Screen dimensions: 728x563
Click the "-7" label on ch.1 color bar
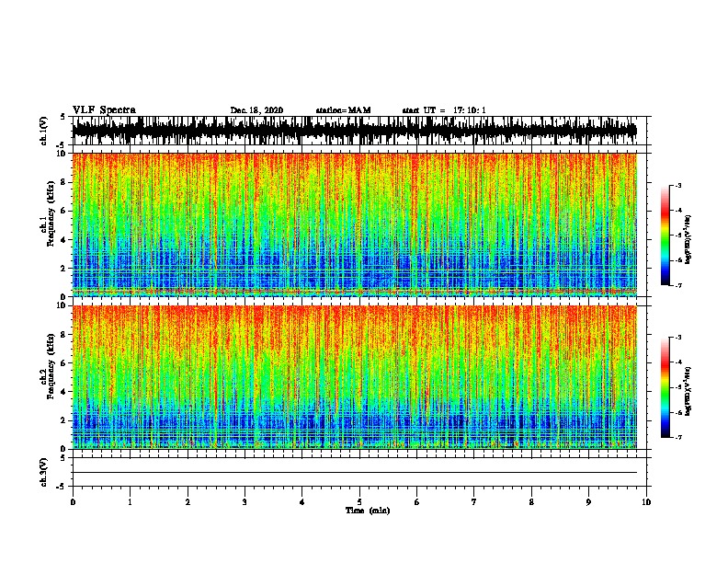click(678, 285)
